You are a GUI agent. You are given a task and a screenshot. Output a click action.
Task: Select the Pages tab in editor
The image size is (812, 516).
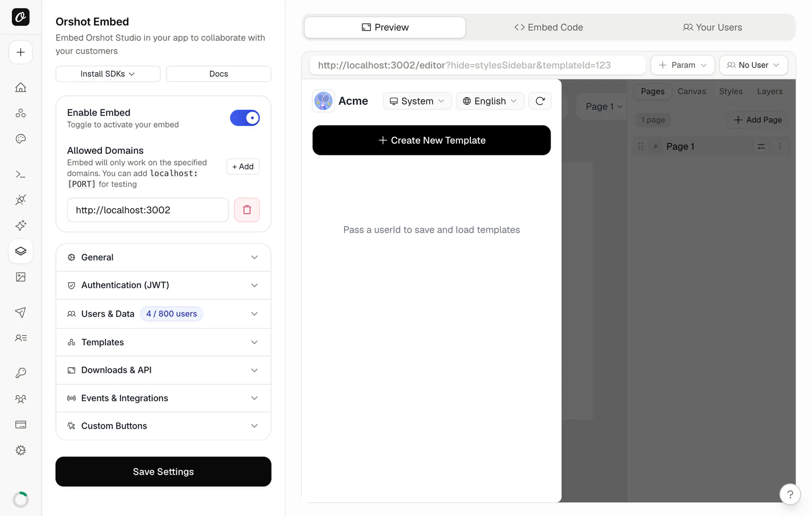(653, 91)
